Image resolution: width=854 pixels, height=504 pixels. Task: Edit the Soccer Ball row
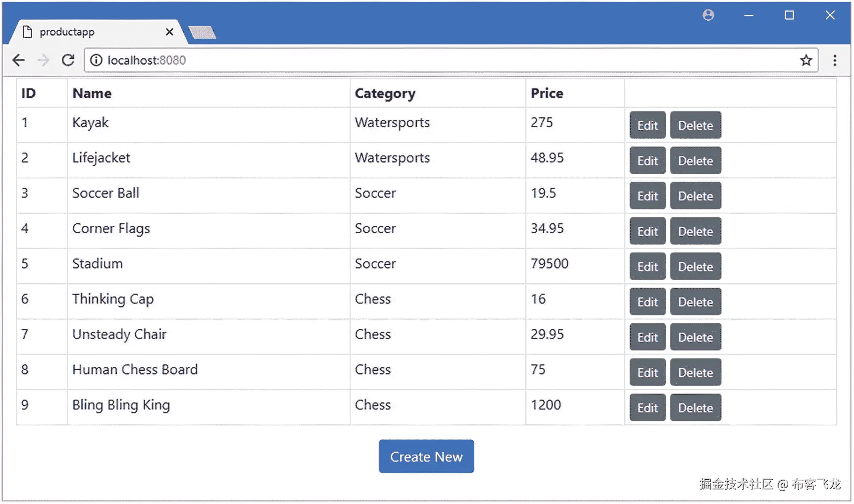point(647,196)
